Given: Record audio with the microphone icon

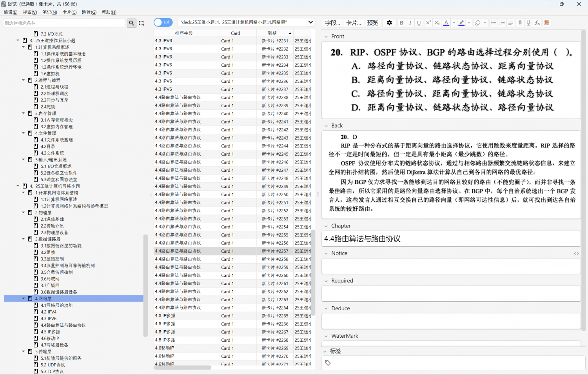Looking at the screenshot, I should [x=528, y=23].
